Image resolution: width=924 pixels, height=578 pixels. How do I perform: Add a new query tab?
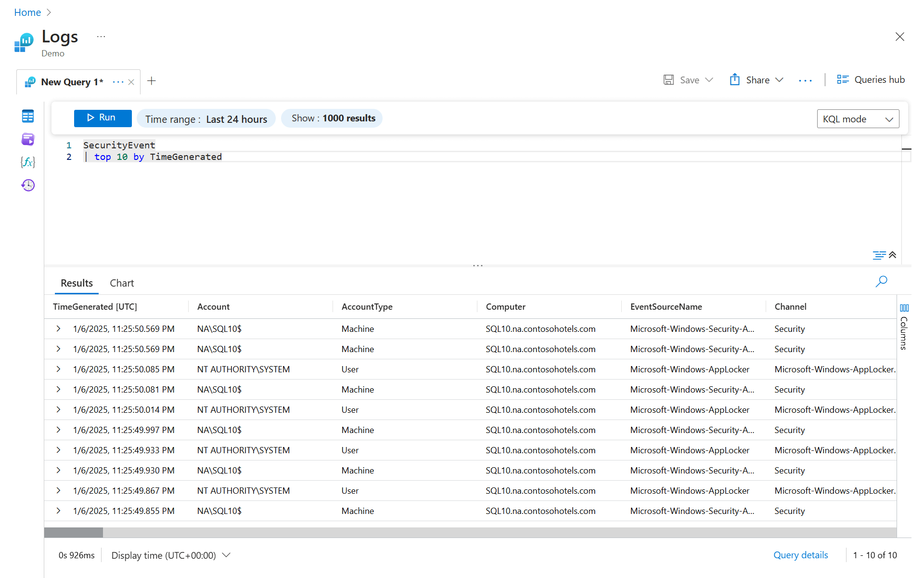(x=152, y=81)
